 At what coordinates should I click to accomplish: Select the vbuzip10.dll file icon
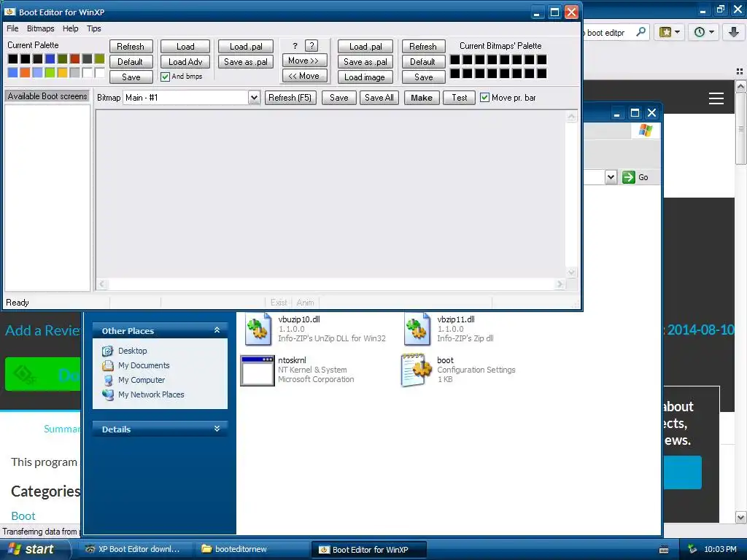pyautogui.click(x=258, y=329)
